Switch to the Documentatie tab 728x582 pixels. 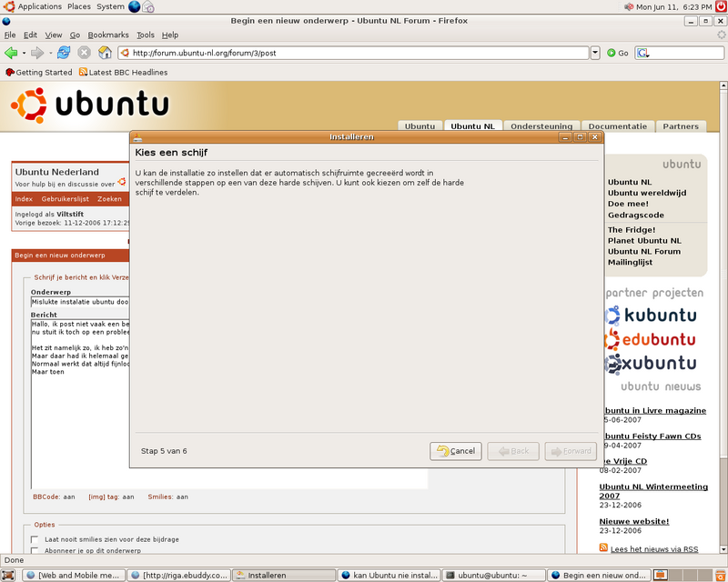click(617, 126)
